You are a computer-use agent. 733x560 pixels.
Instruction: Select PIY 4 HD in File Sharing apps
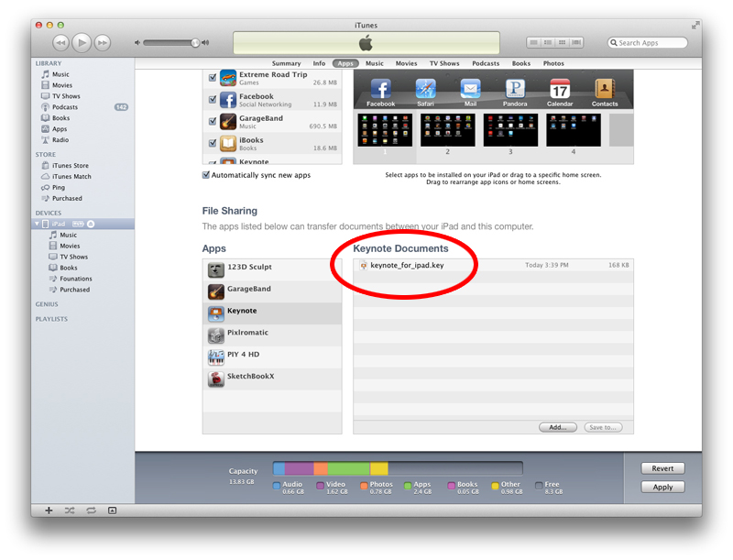coord(272,357)
